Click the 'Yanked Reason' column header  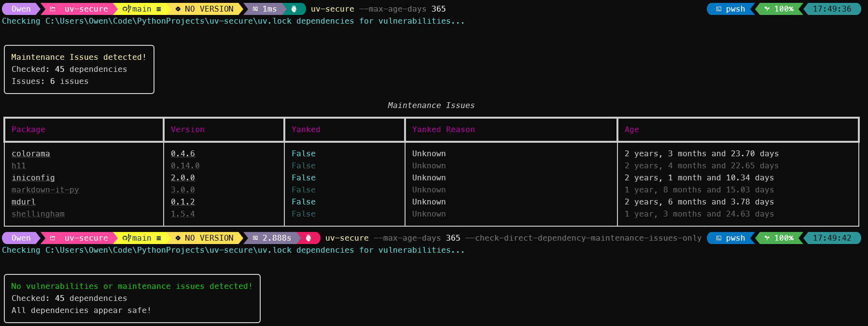[444, 130]
